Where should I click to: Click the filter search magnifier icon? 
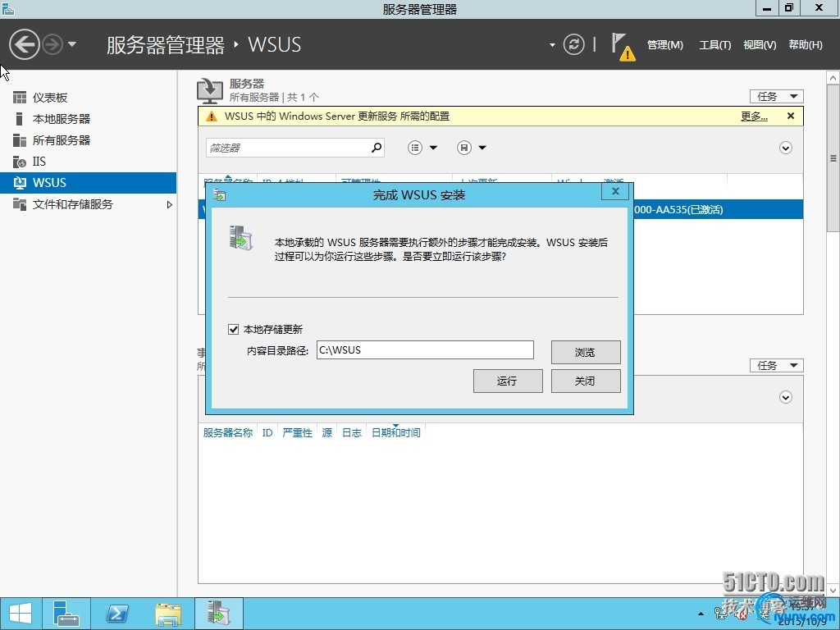click(x=377, y=148)
